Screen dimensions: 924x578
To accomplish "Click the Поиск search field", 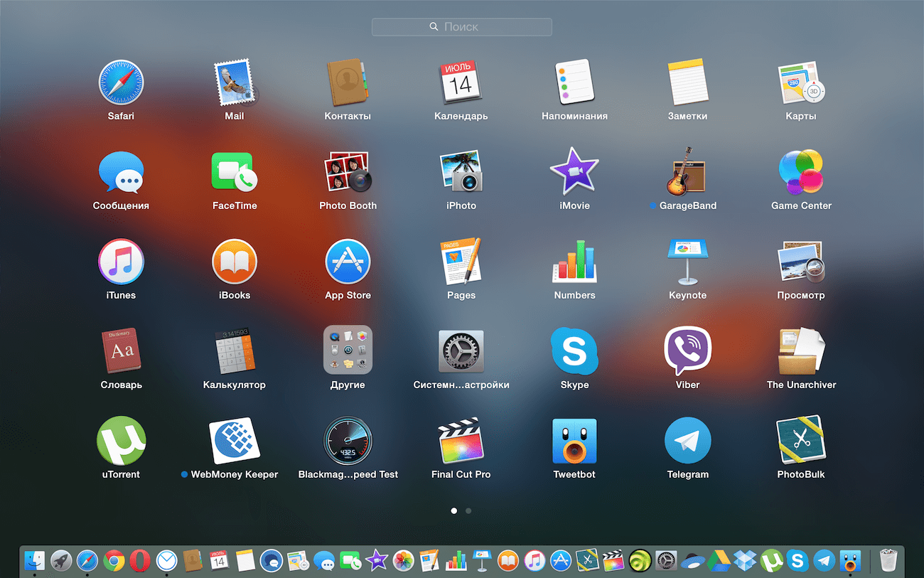I will [461, 27].
